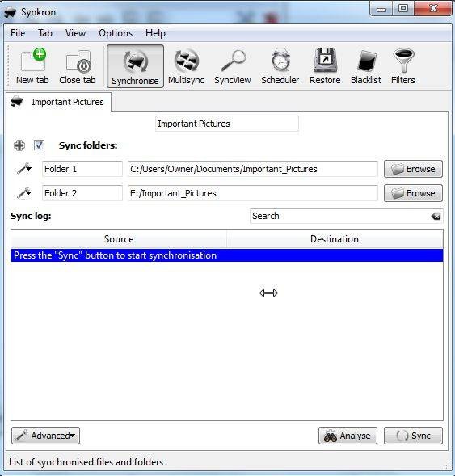Close the Synkron window

[433, 8]
